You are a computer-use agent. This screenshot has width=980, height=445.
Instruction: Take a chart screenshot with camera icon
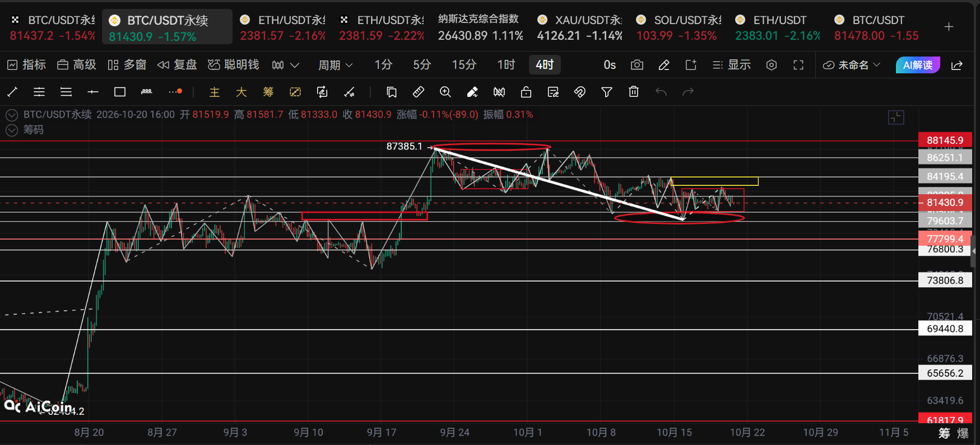637,65
